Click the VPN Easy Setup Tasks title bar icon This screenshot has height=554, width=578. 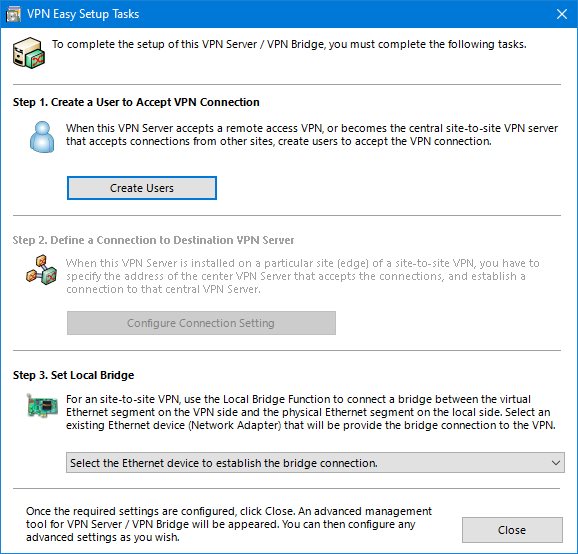(x=13, y=14)
